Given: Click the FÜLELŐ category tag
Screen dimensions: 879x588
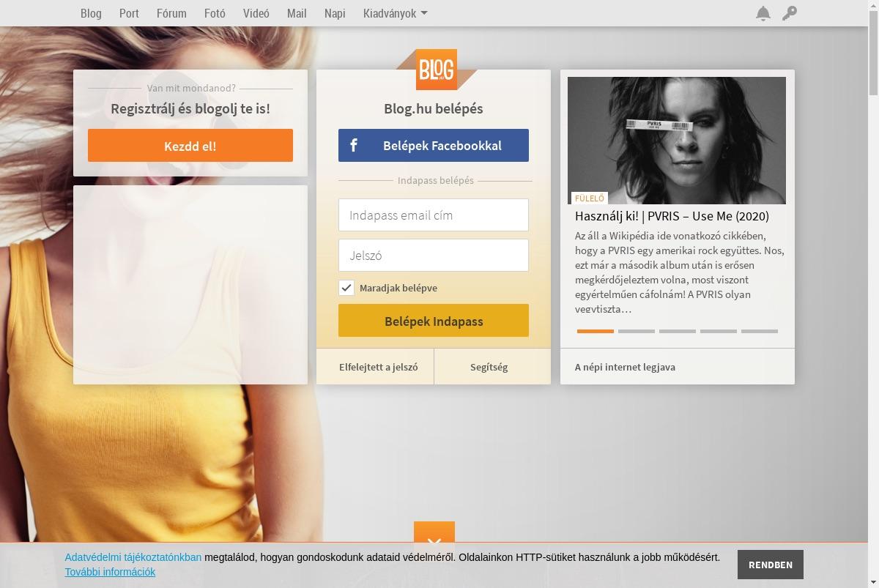Looking at the screenshot, I should tap(590, 198).
